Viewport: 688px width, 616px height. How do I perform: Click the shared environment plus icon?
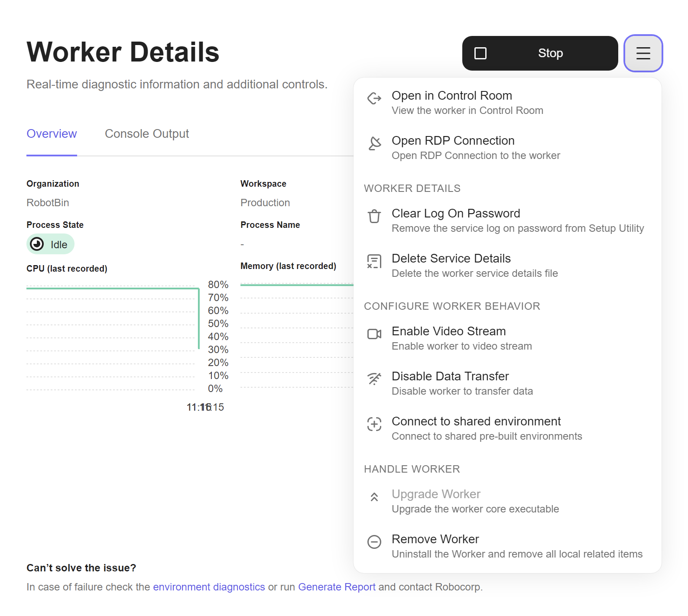tap(374, 424)
